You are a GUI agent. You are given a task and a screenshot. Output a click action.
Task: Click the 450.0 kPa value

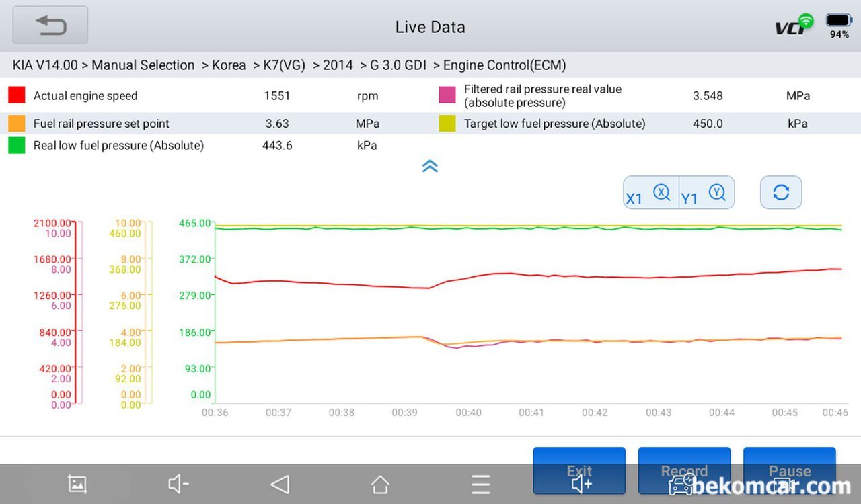click(x=708, y=124)
